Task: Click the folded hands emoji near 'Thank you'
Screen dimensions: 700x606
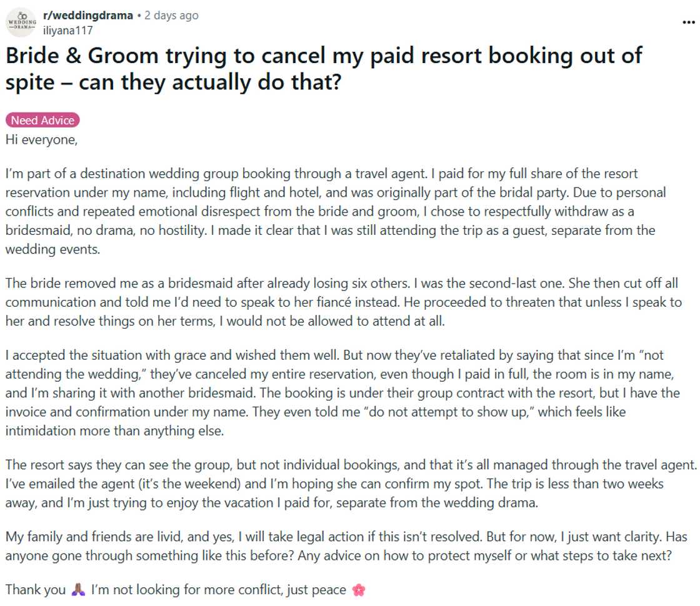Action: tap(77, 589)
